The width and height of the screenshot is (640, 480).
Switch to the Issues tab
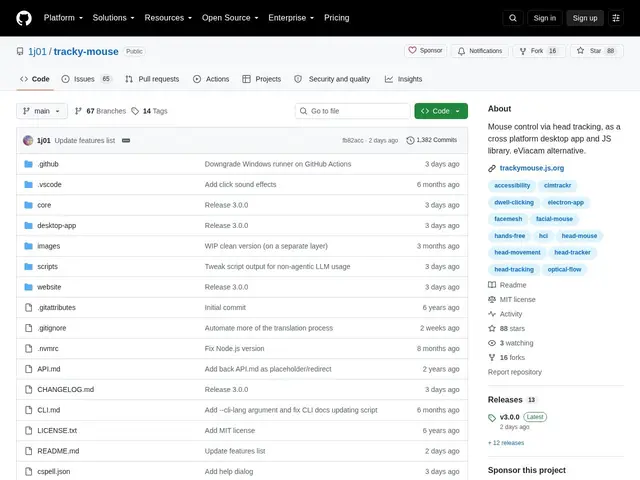coord(87,79)
